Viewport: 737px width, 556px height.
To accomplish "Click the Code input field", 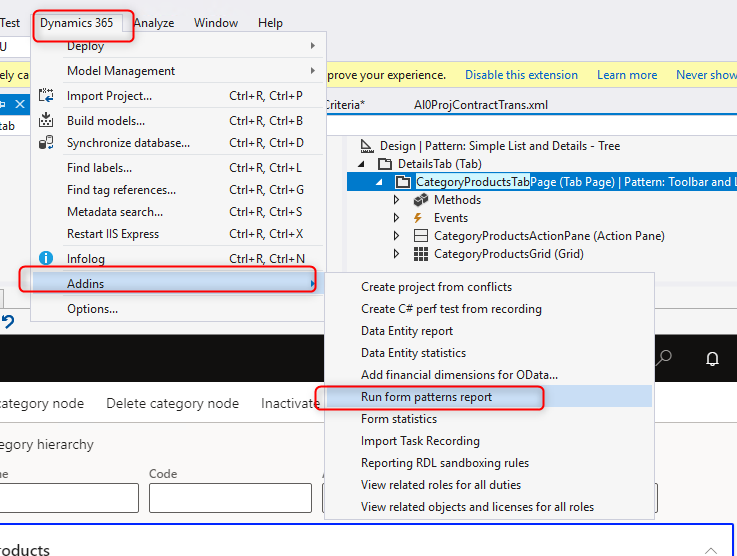I will [x=228, y=498].
